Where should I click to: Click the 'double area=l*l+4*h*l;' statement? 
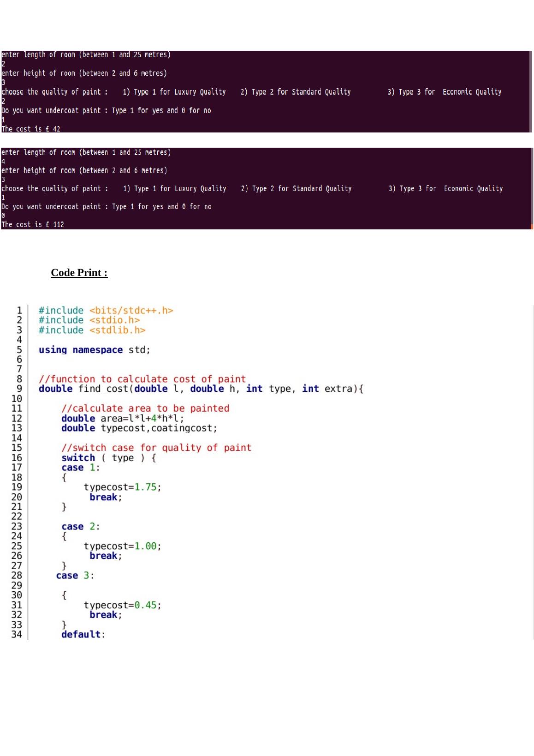point(122,419)
